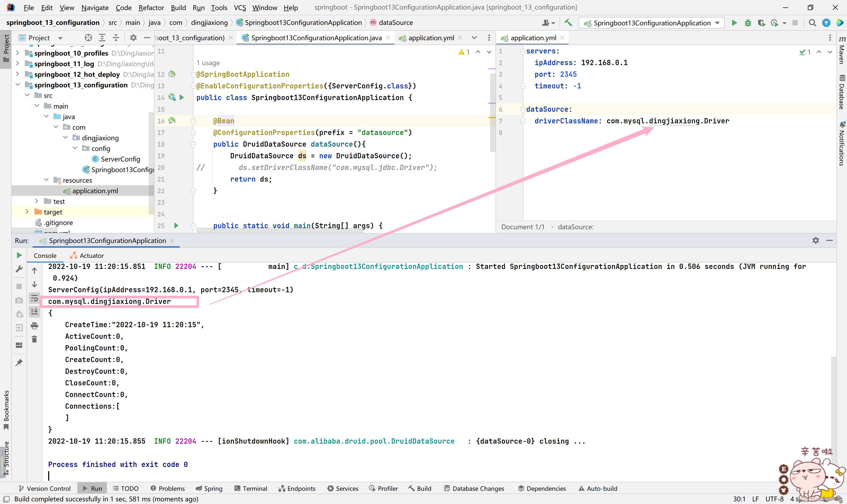Expand springboot_10_profiles module
Image resolution: width=847 pixels, height=504 pixels.
click(x=17, y=53)
